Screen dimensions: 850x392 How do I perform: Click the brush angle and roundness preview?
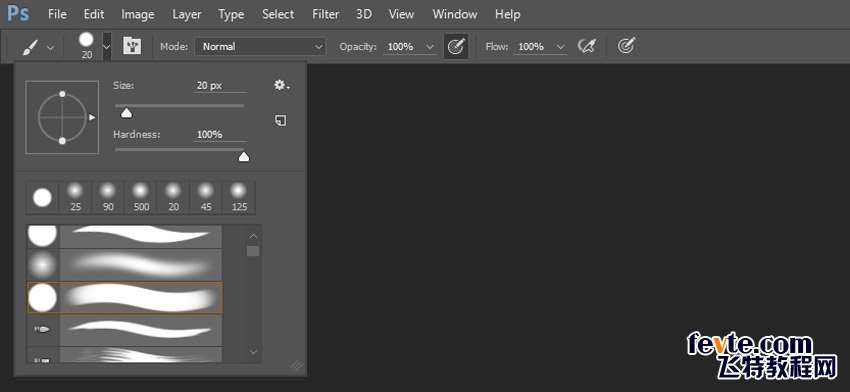pos(62,117)
